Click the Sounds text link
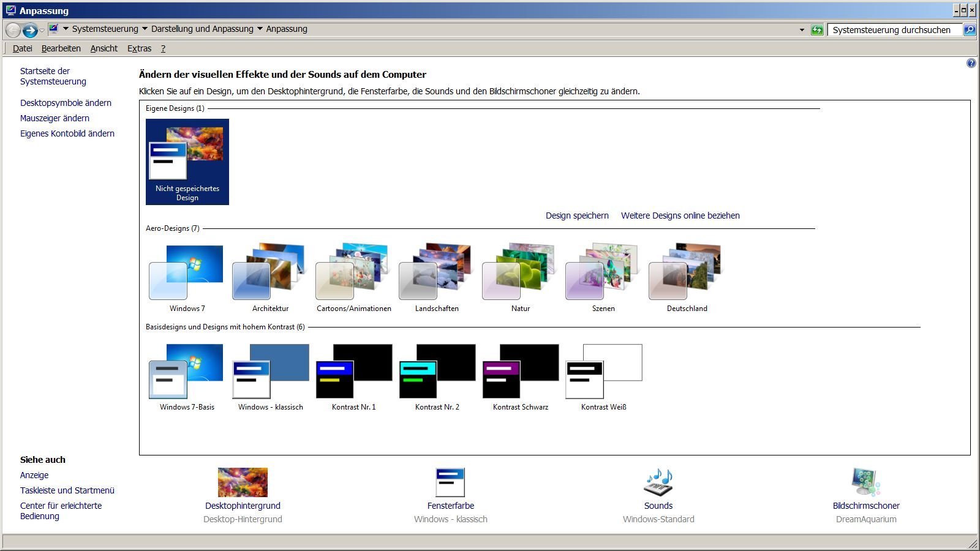This screenshot has width=980, height=551. [x=658, y=506]
